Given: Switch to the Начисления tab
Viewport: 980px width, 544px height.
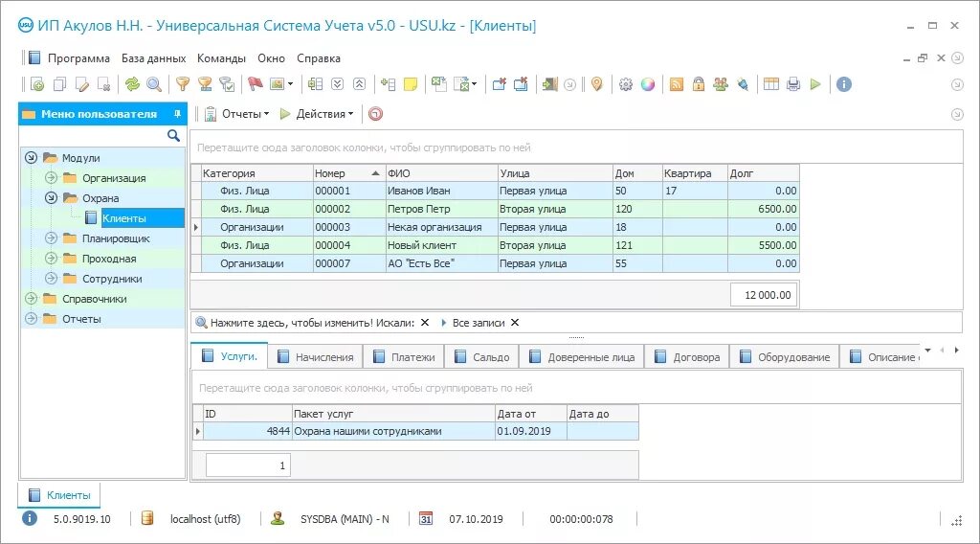Looking at the screenshot, I should coord(316,357).
